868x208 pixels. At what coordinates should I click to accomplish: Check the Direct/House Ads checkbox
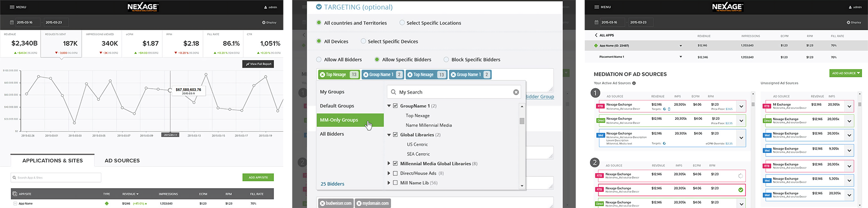pyautogui.click(x=395, y=173)
